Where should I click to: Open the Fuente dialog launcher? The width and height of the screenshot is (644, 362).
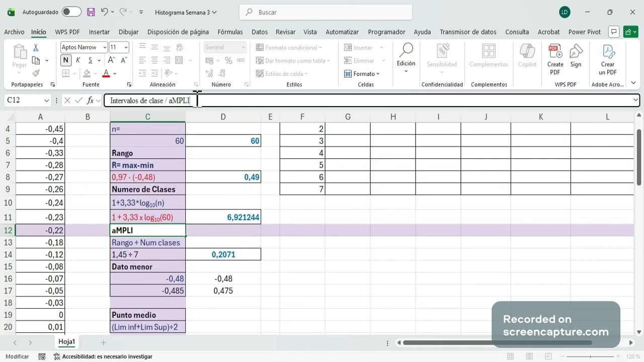click(129, 85)
